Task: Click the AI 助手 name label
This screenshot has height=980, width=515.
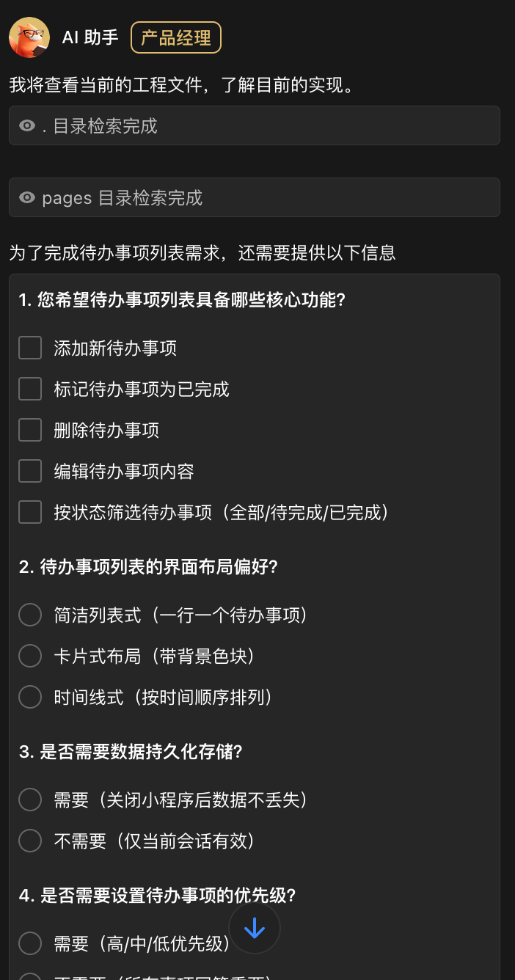Action: coord(90,37)
